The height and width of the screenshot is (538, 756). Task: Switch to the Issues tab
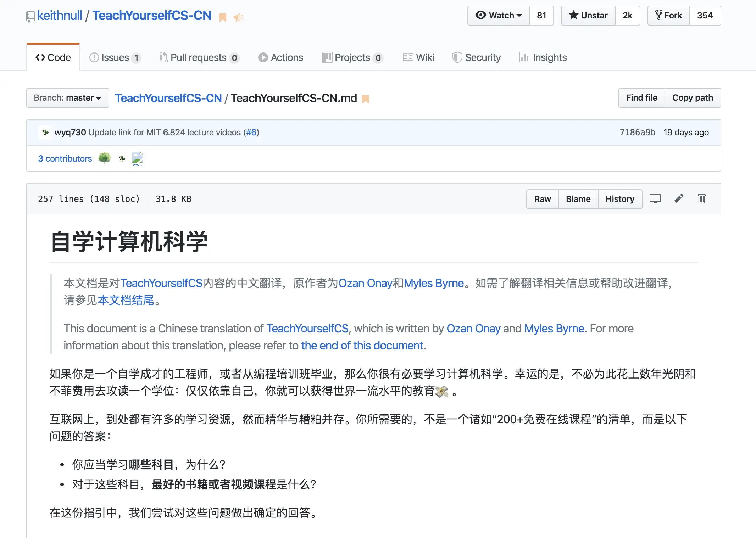(x=115, y=57)
